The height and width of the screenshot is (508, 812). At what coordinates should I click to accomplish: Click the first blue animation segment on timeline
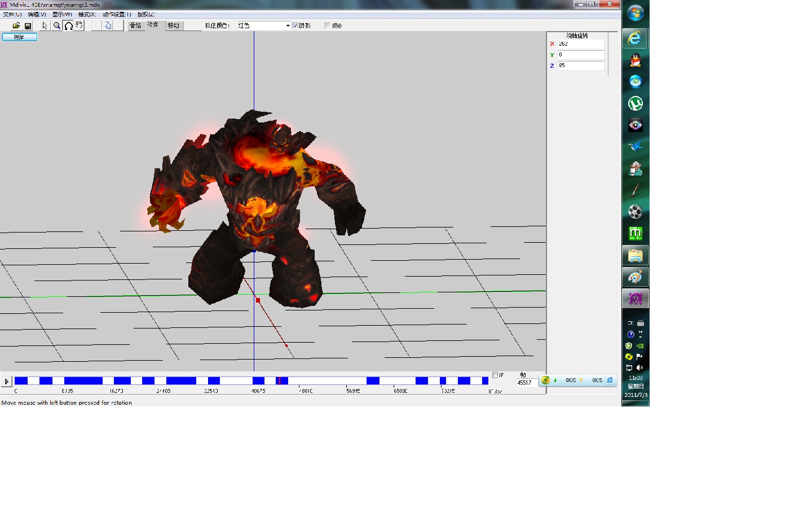coord(21,381)
